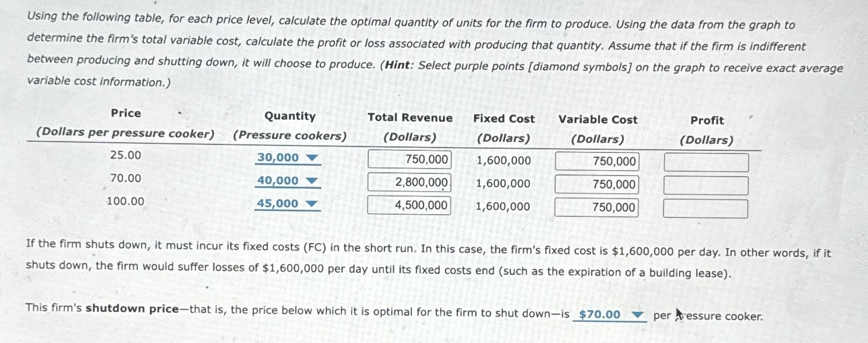Select the Total Revenue field showing 2,800,000

(x=410, y=183)
